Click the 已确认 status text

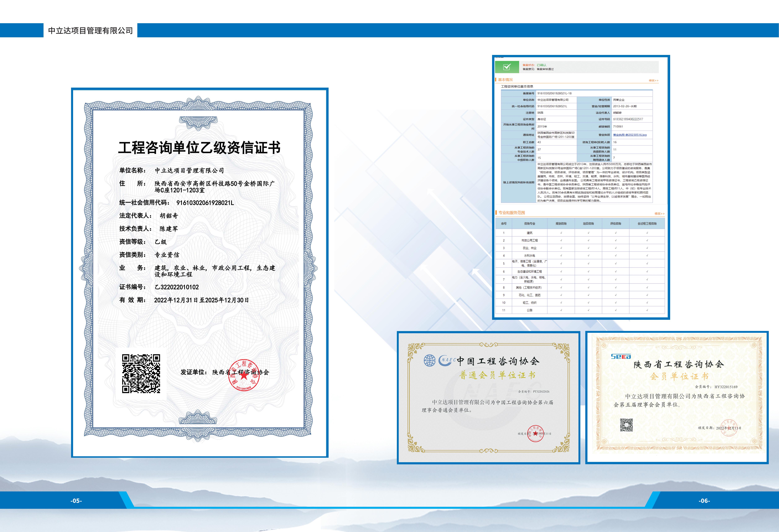pos(541,65)
